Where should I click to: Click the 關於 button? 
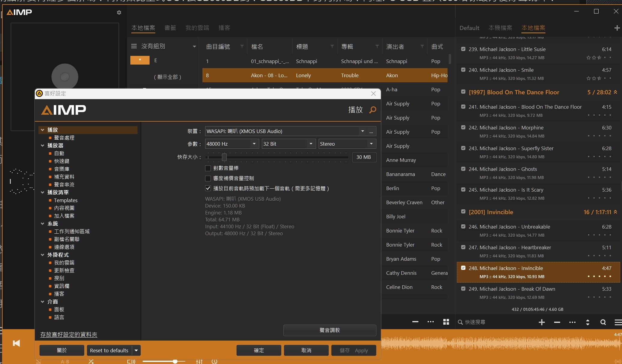62,350
